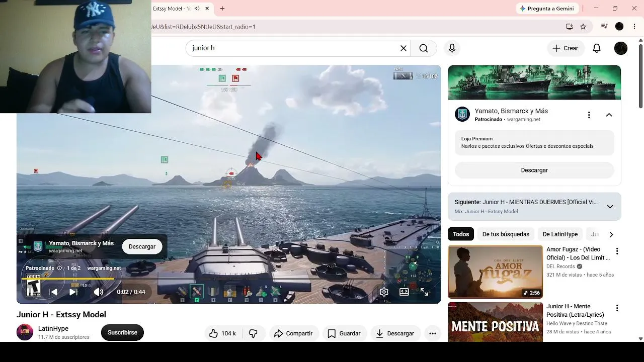Viewport: 644px width, 362px height.
Task: Click the magnifier search button
Action: coord(424,48)
